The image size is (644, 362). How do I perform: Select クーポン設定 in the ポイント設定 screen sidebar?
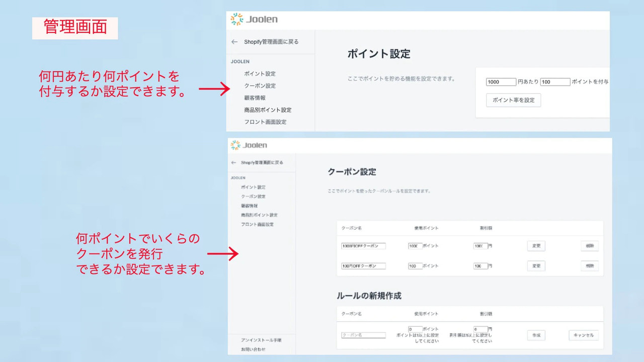[x=260, y=85]
